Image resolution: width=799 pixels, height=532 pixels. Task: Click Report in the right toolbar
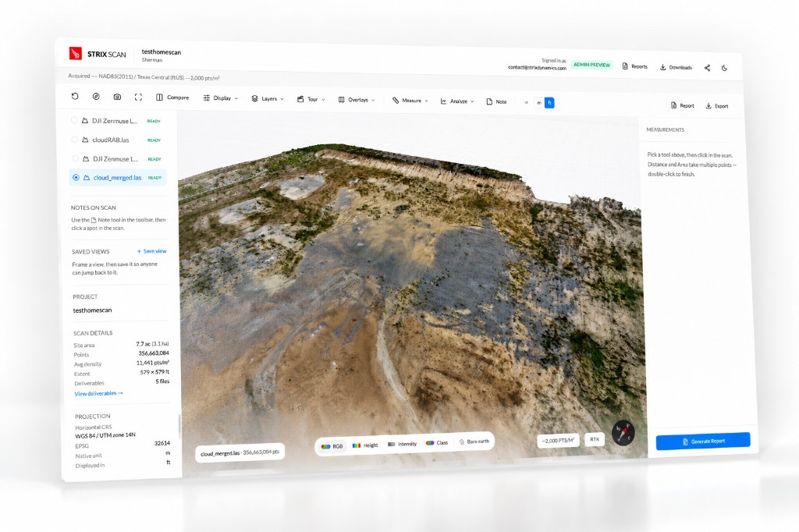[x=682, y=105]
